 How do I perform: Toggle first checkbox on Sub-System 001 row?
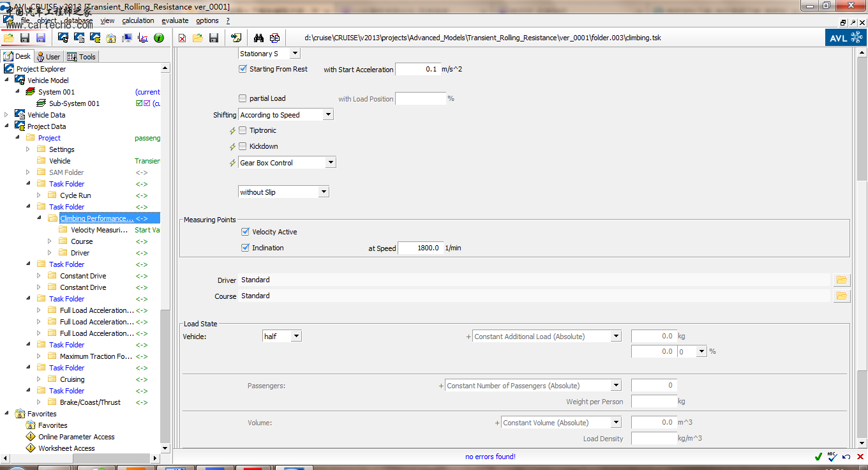click(x=139, y=103)
